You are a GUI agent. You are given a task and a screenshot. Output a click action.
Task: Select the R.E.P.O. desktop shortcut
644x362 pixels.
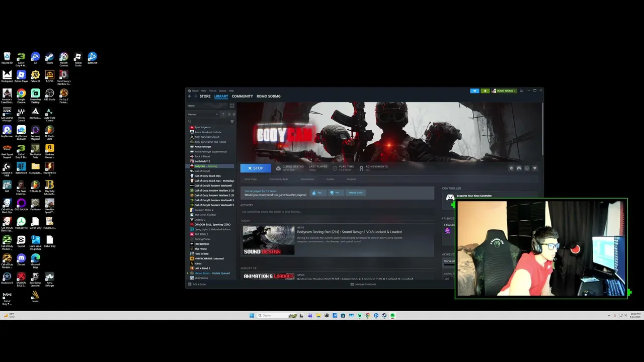click(x=49, y=76)
